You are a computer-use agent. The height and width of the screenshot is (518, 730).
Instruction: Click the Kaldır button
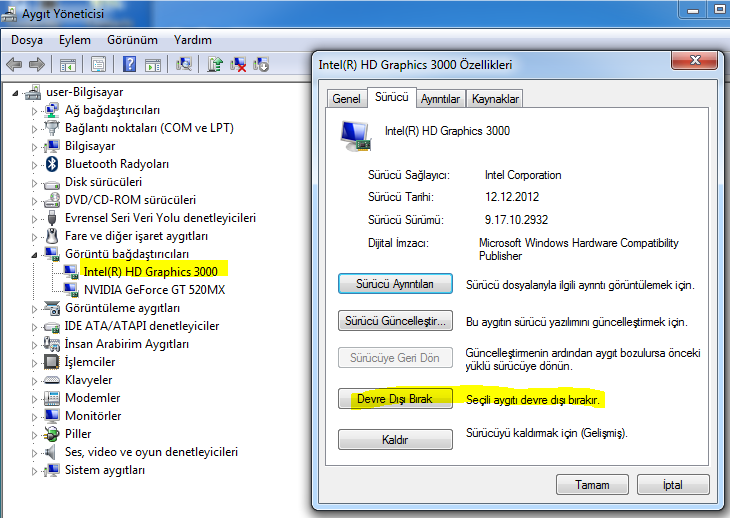coord(395,439)
